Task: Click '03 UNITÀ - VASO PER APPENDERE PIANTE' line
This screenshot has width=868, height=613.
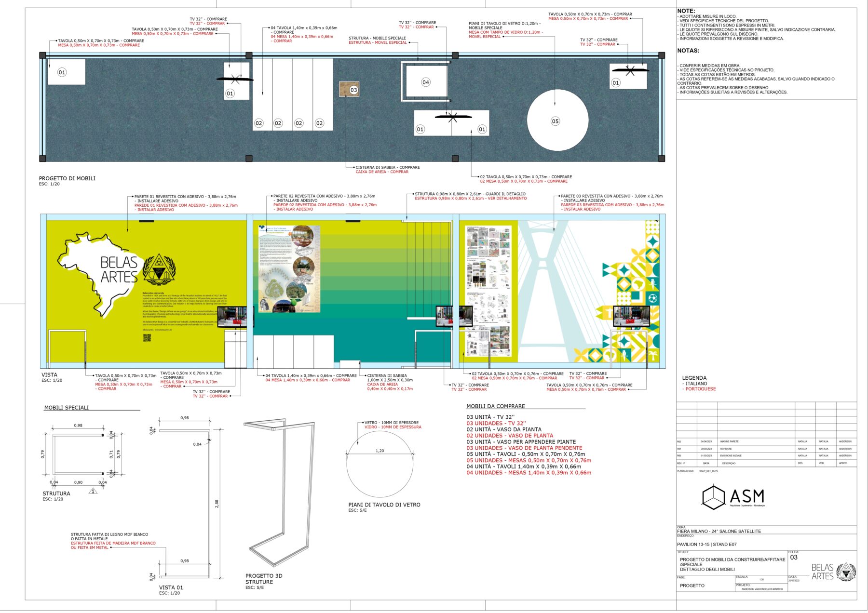Action: tap(521, 442)
